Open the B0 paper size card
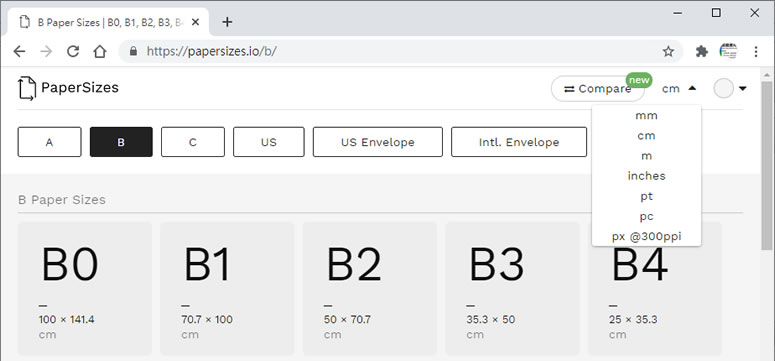 pyautogui.click(x=85, y=289)
